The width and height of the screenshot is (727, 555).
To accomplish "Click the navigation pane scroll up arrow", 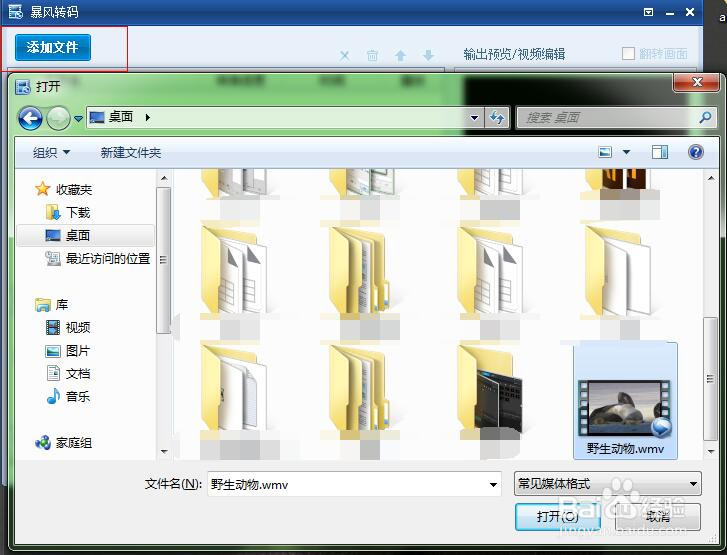I will tap(164, 178).
